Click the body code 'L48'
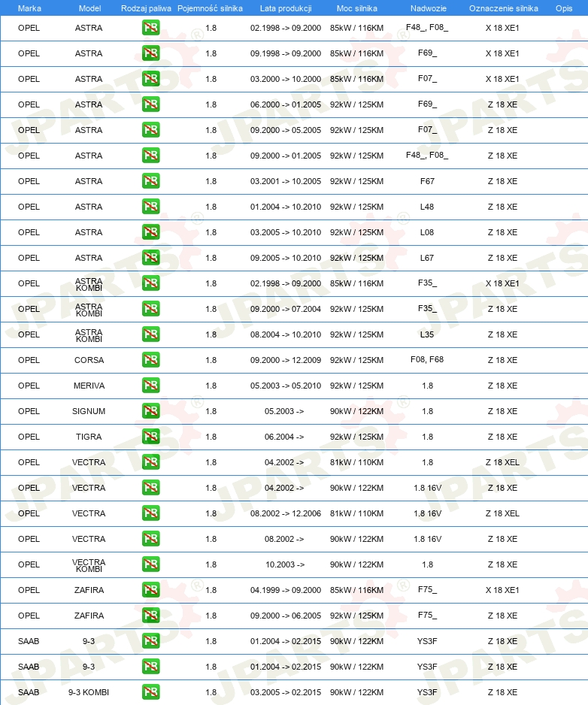The width and height of the screenshot is (588, 705). click(427, 207)
